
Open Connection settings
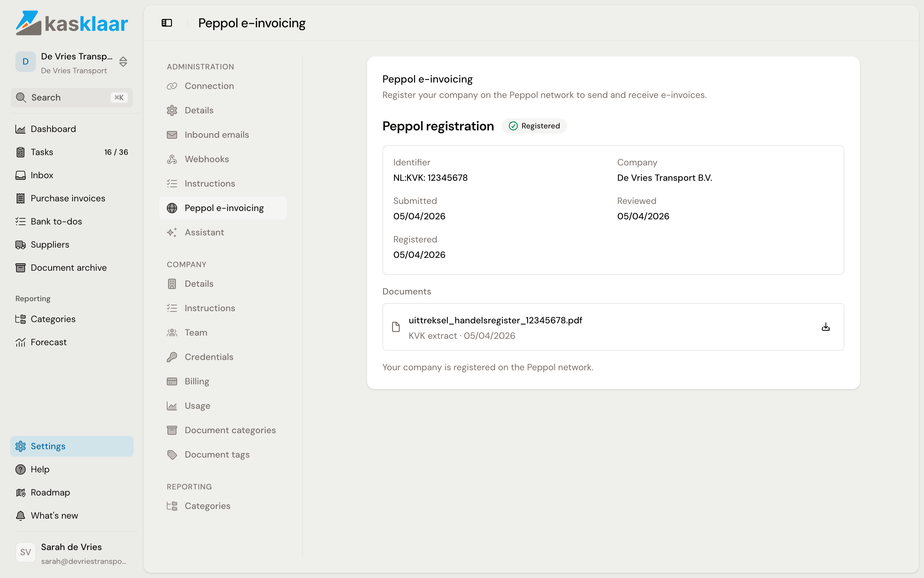223,86
